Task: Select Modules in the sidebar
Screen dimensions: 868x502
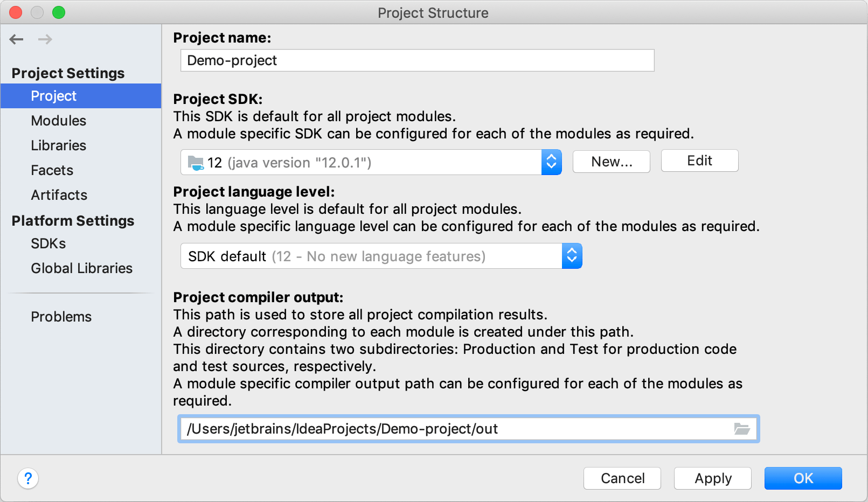Action: tap(58, 121)
